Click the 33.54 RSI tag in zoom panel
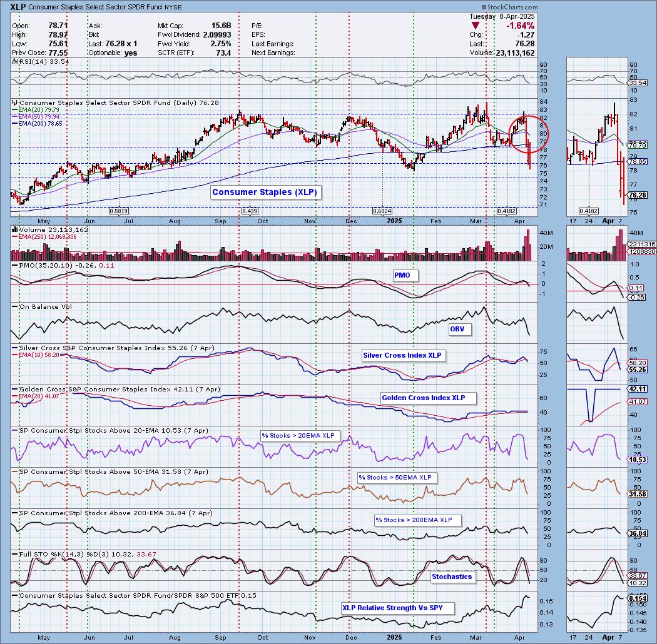This screenshot has height=644, width=657. click(638, 83)
